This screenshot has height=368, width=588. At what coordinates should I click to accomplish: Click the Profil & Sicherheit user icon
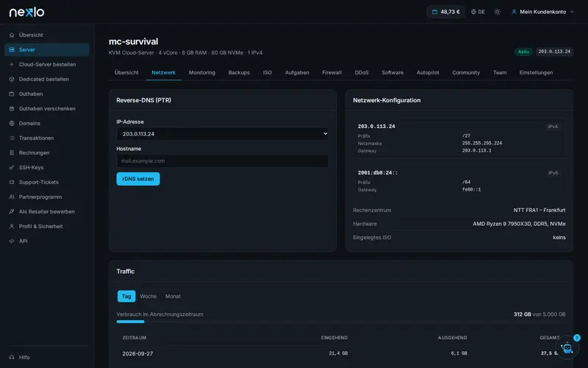12,227
